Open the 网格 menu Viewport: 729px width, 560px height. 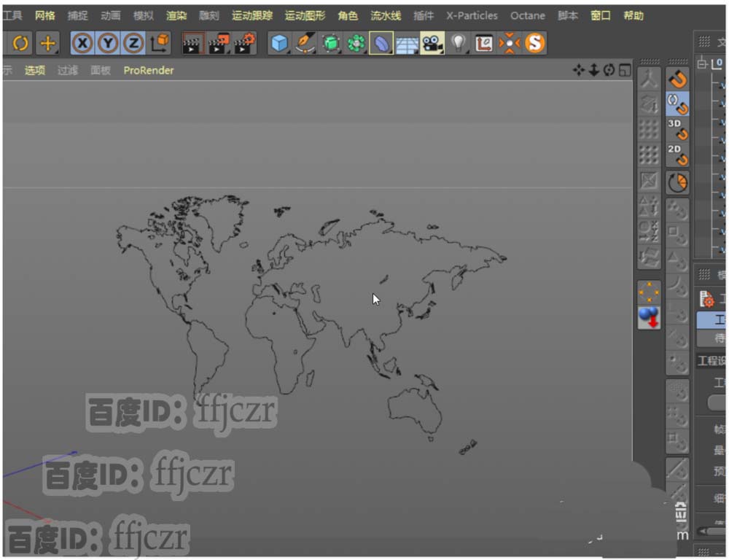point(45,15)
